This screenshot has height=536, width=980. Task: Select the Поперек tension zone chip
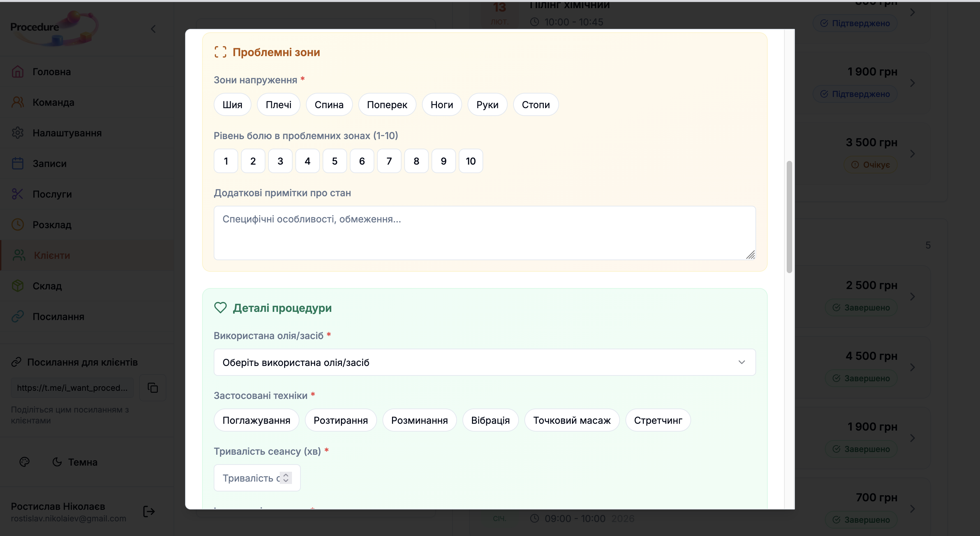(x=387, y=104)
